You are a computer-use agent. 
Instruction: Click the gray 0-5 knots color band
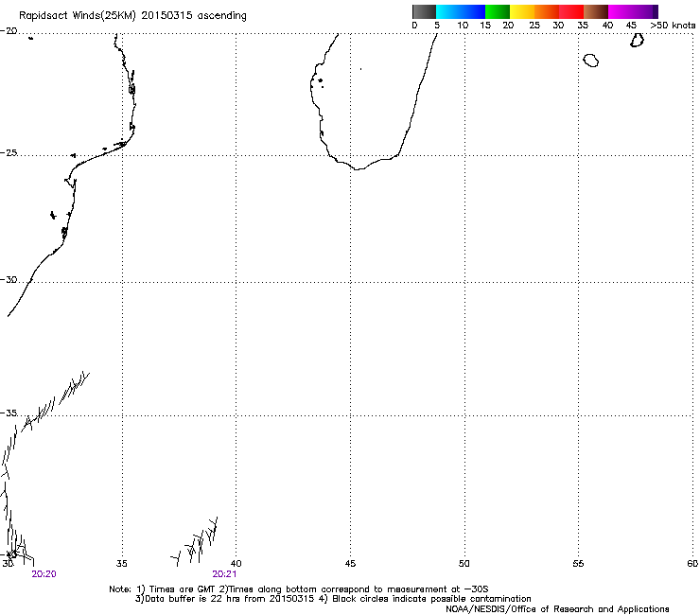[425, 11]
